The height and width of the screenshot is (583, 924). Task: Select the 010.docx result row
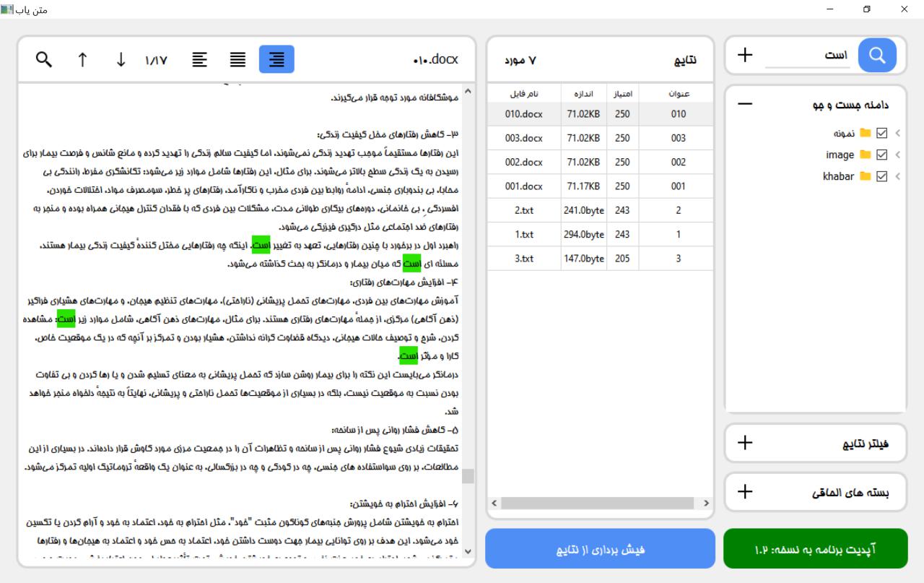(x=600, y=114)
